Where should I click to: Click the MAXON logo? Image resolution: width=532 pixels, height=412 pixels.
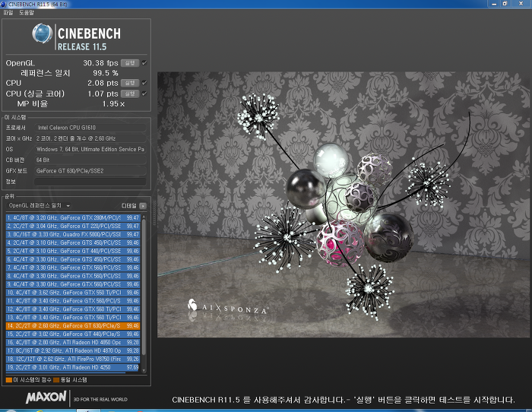coord(46,397)
